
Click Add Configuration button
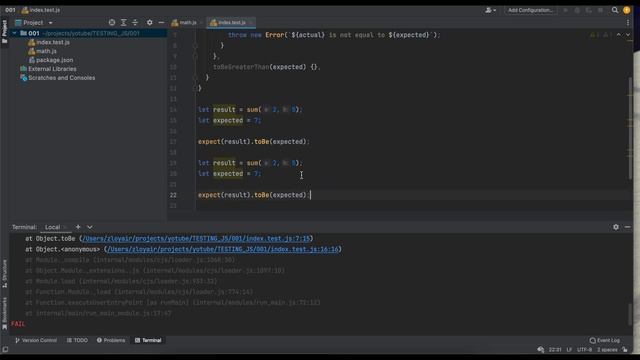(530, 10)
